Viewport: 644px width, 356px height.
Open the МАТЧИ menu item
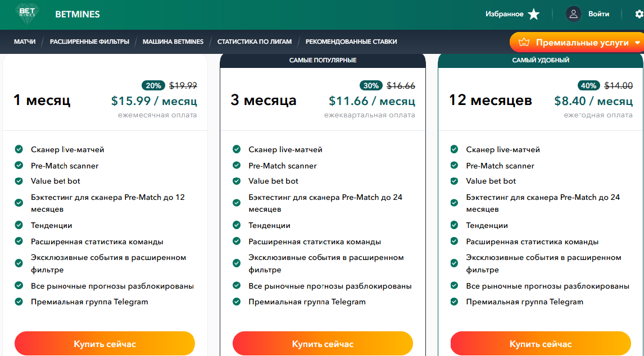pyautogui.click(x=25, y=42)
